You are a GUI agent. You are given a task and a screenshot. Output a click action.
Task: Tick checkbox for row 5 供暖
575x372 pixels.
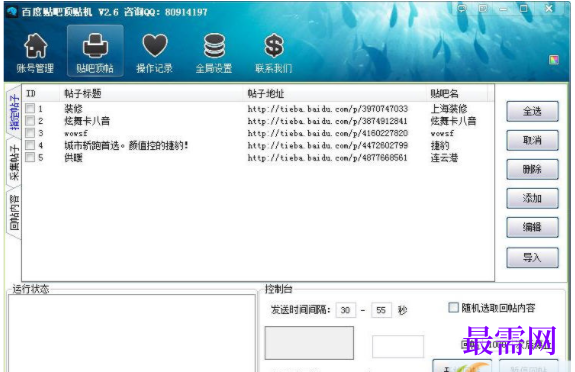tap(30, 157)
